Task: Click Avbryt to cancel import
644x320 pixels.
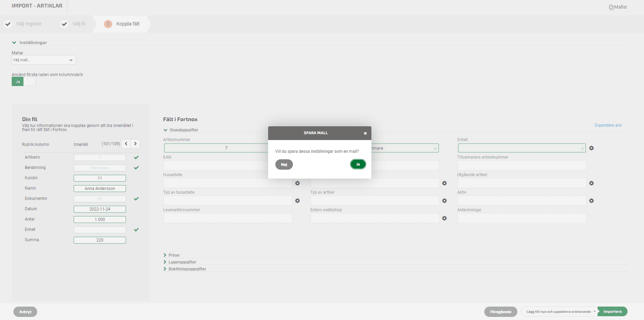Action: (x=25, y=312)
